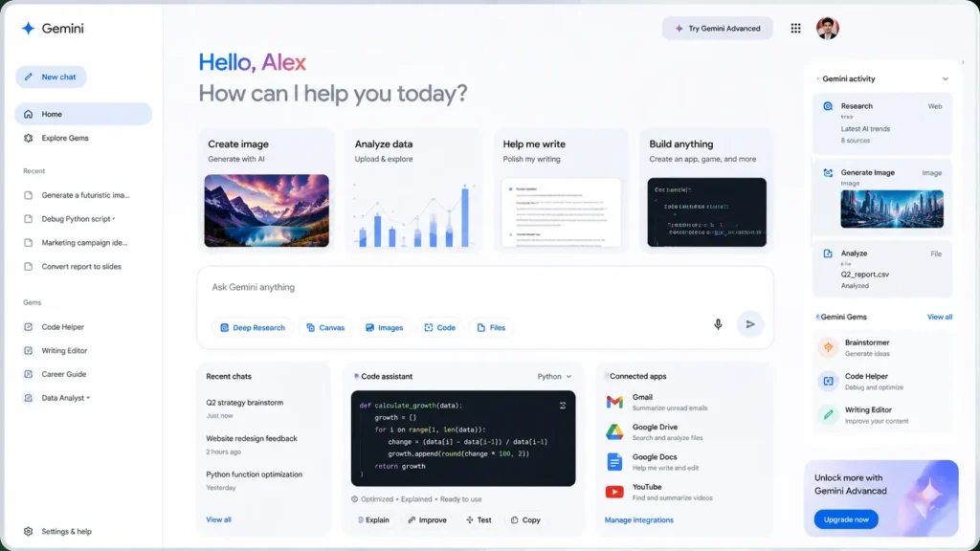Open Build anything card
This screenshot has height=551, width=980.
[x=707, y=190]
